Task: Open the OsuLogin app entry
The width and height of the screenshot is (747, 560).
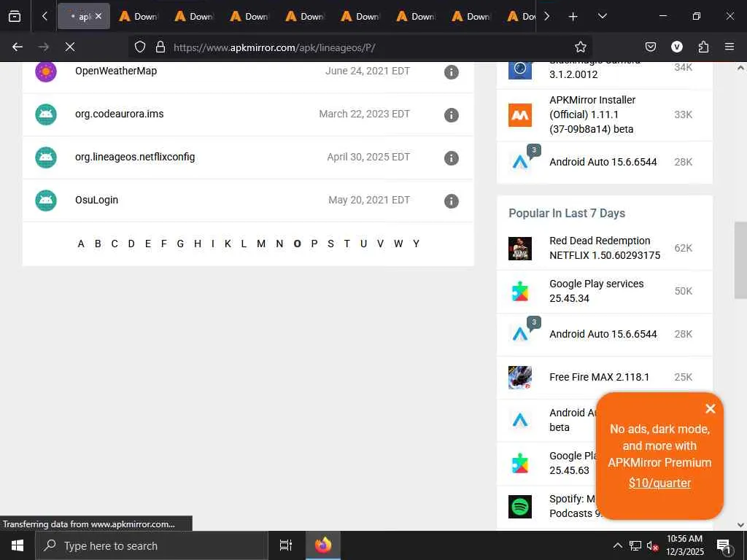Action: (97, 200)
